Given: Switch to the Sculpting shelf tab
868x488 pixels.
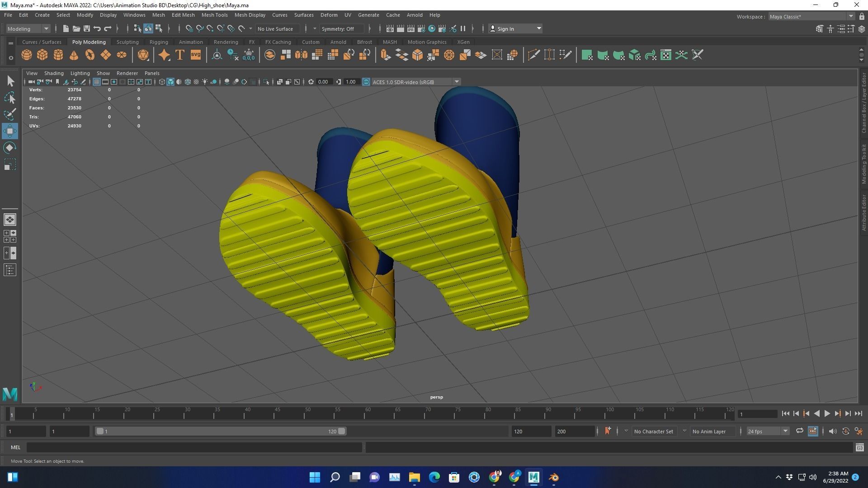Looking at the screenshot, I should click(x=127, y=42).
